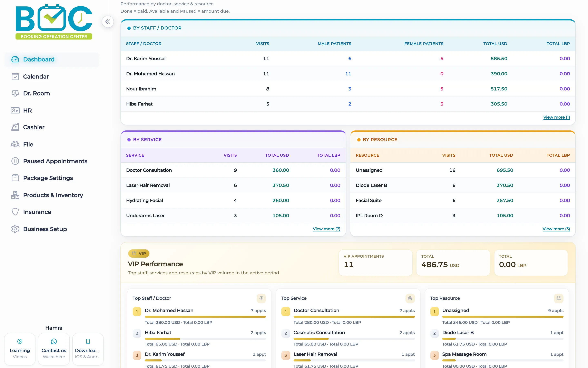Click the Diode Laser B resource table row
Image resolution: width=588 pixels, height=368 pixels.
[x=463, y=185]
